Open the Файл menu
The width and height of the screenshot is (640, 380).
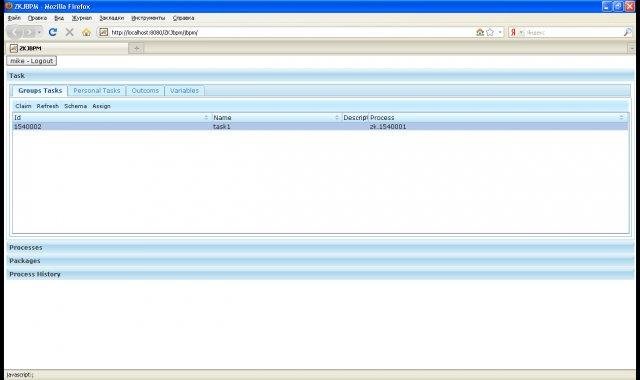pos(14,18)
